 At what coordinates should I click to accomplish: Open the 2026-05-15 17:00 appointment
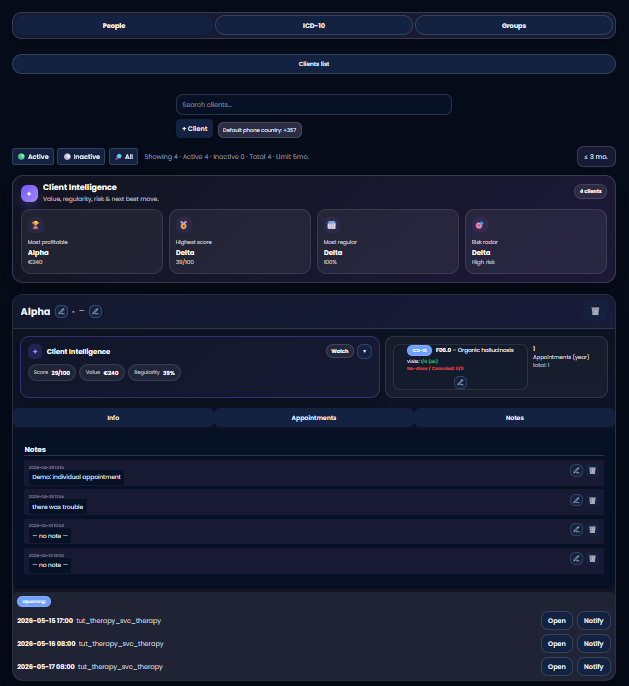(x=557, y=621)
